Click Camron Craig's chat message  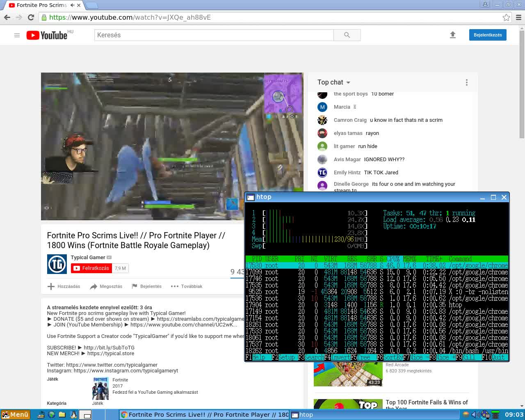tap(406, 120)
